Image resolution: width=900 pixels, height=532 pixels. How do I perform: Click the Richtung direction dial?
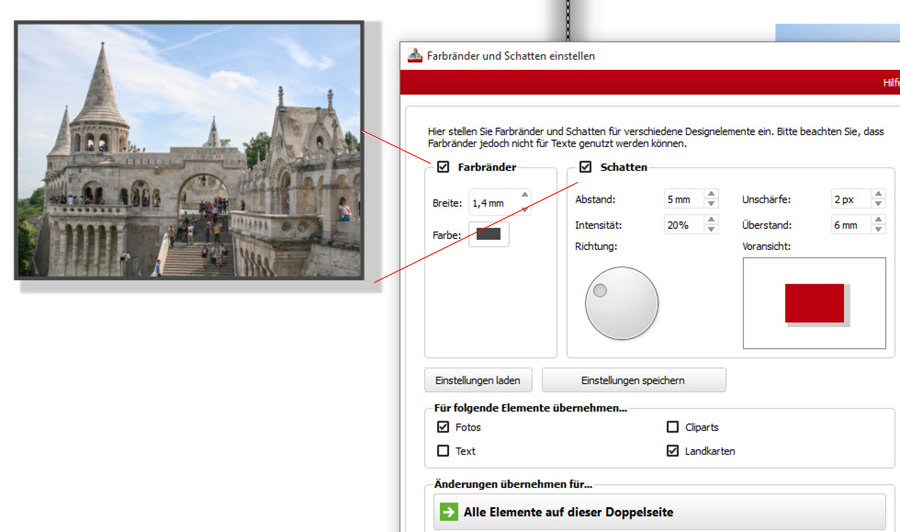click(622, 304)
